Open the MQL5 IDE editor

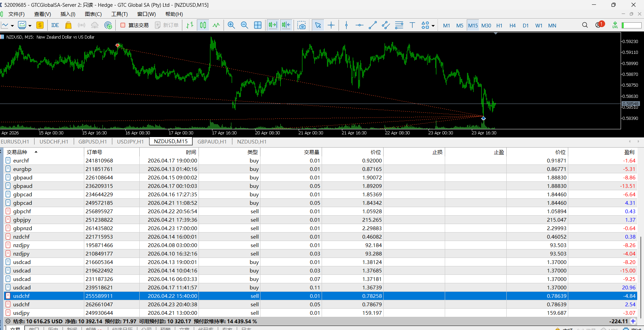55,25
